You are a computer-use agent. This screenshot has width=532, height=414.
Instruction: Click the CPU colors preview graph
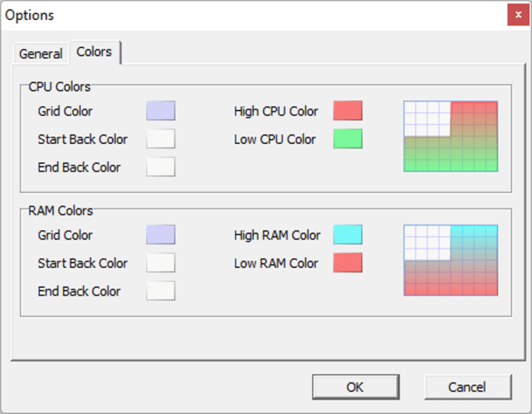pos(450,136)
